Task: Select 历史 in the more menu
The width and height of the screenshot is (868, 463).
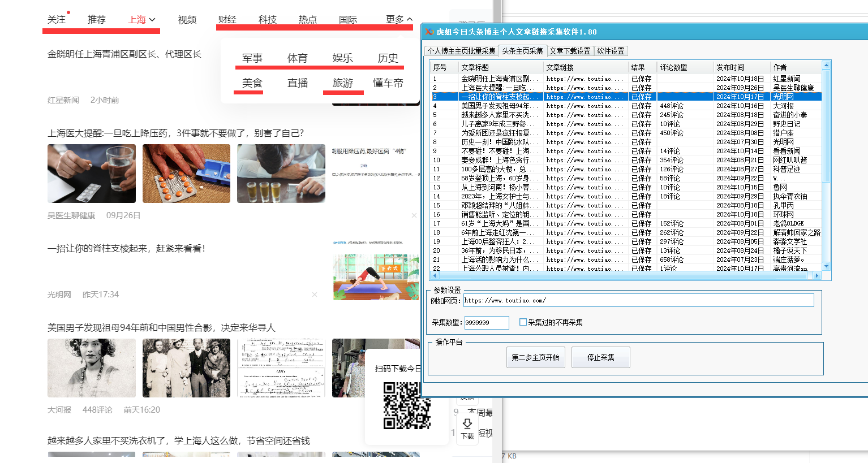Action: pos(388,58)
